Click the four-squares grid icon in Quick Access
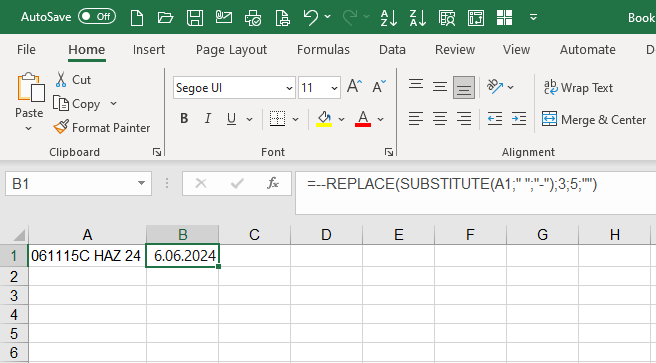The image size is (656, 363). tap(505, 18)
